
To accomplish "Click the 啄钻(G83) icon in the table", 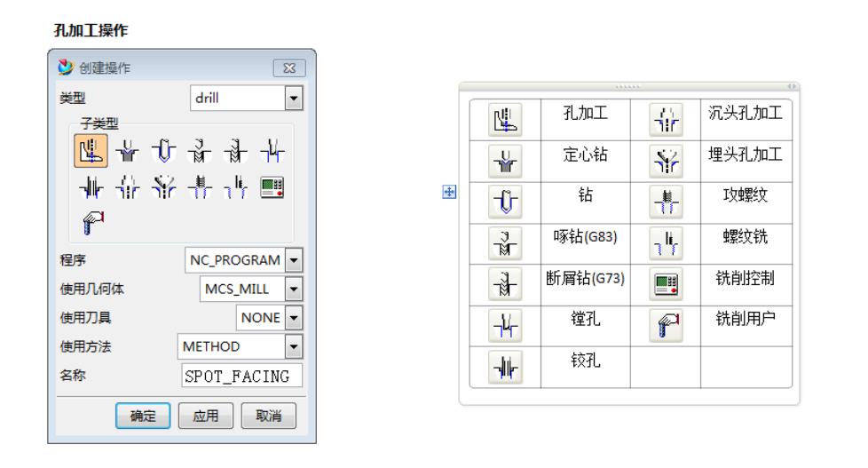I will click(x=505, y=243).
